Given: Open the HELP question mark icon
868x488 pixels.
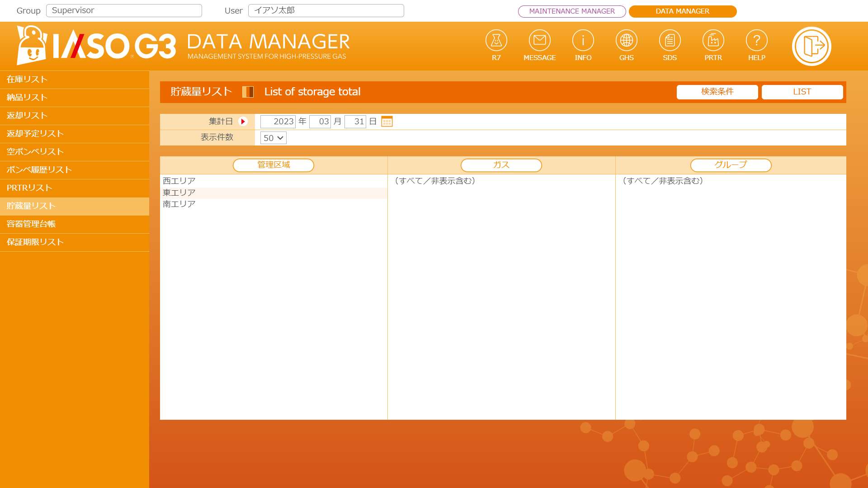Looking at the screenshot, I should pyautogui.click(x=756, y=41).
